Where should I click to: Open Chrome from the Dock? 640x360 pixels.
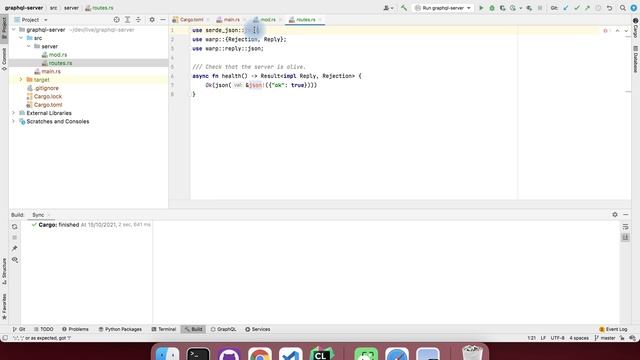coord(260,354)
